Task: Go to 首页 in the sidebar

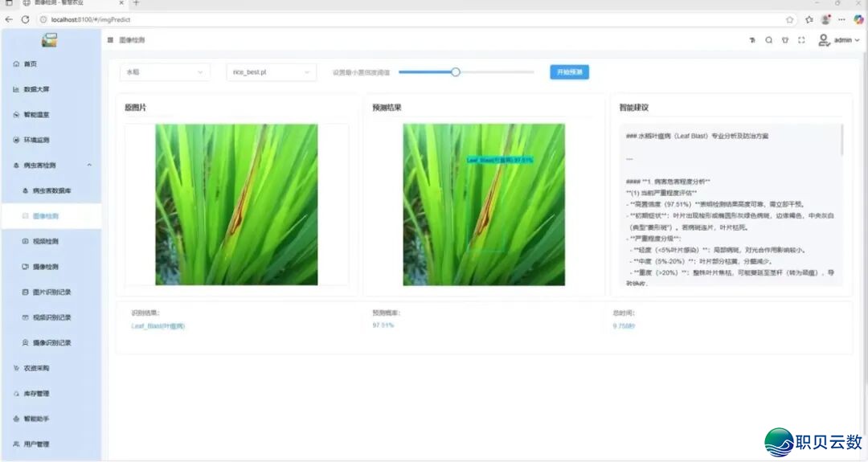Action: [30, 64]
